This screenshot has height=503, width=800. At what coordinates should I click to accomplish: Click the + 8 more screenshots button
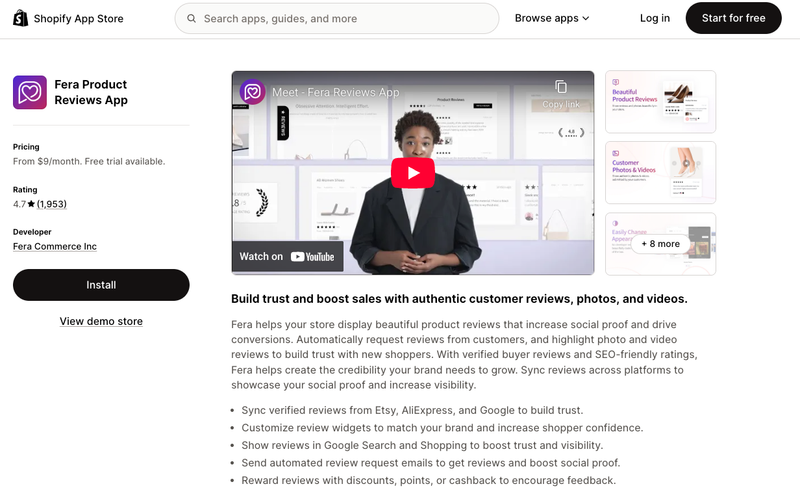(660, 244)
